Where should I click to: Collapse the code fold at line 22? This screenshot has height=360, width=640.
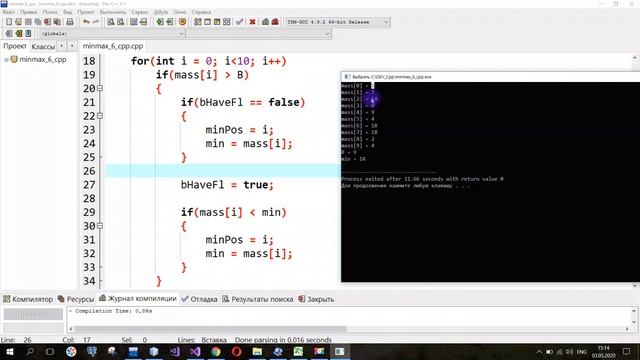[100, 116]
